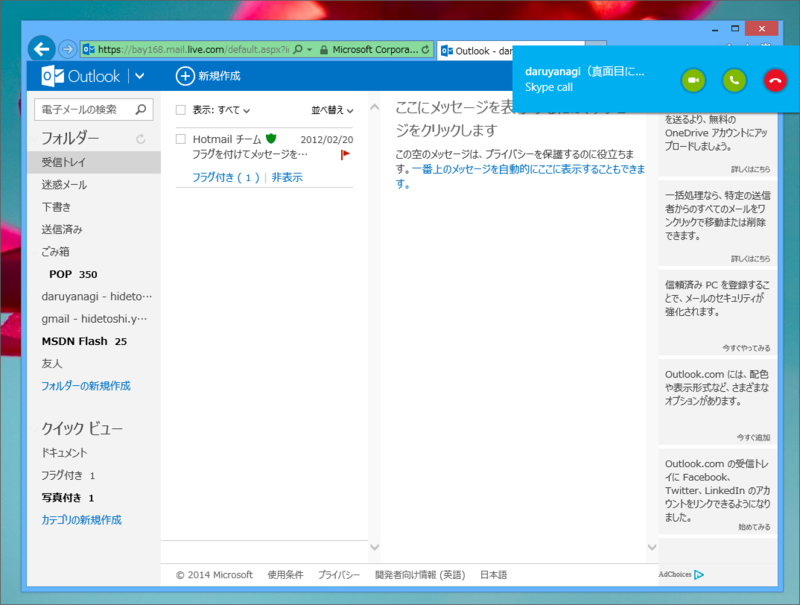Toggle the select all messages checkbox
The image size is (800, 605).
[181, 110]
